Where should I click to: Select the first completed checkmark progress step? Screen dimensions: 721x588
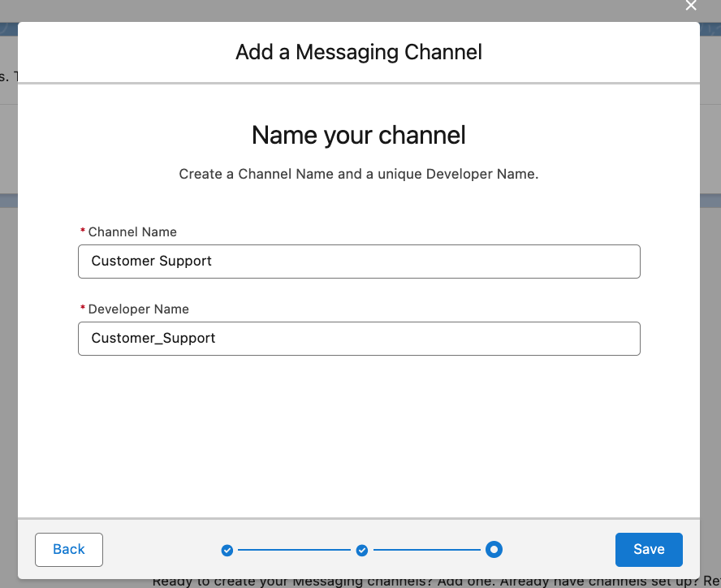coord(227,550)
